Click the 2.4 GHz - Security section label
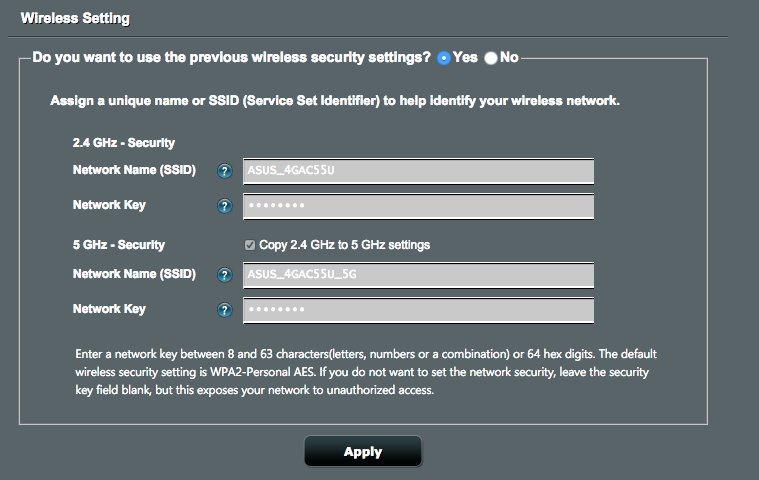The height and width of the screenshot is (480, 759). 124,143
